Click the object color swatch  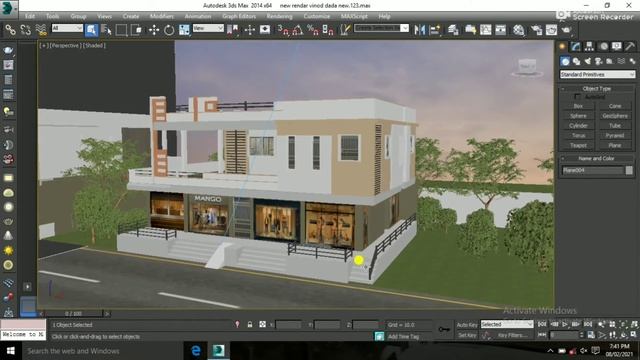pos(629,170)
